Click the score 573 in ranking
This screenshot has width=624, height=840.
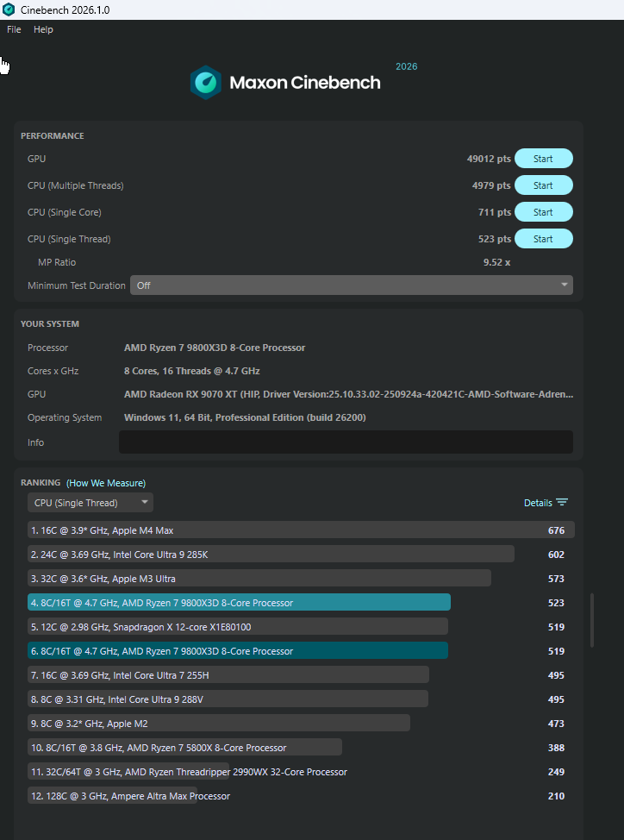click(x=556, y=578)
